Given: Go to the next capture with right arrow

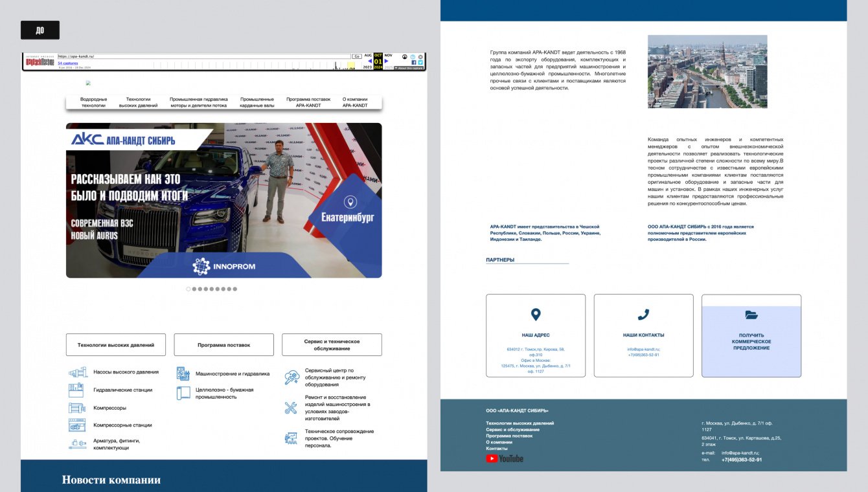Looking at the screenshot, I should tap(387, 61).
